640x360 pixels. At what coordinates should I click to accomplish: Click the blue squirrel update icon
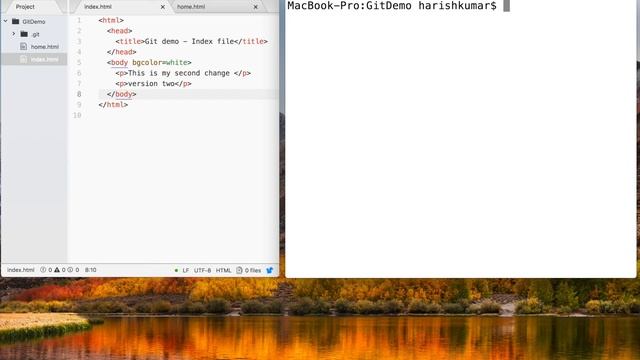pos(270,270)
